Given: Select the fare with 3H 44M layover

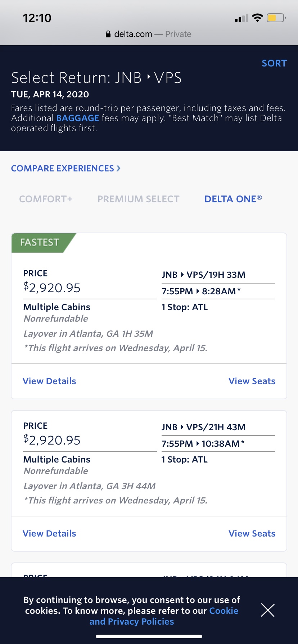Looking at the screenshot, I should pyautogui.click(x=52, y=440).
